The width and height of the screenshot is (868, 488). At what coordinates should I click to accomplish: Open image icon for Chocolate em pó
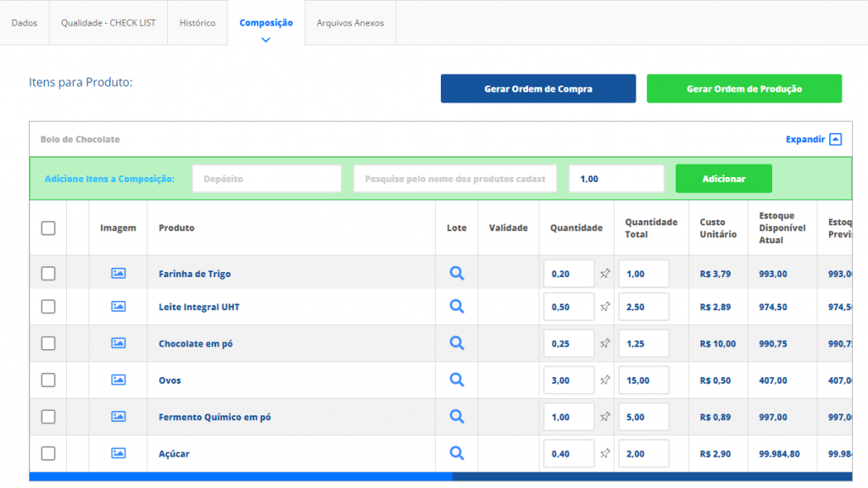(118, 343)
